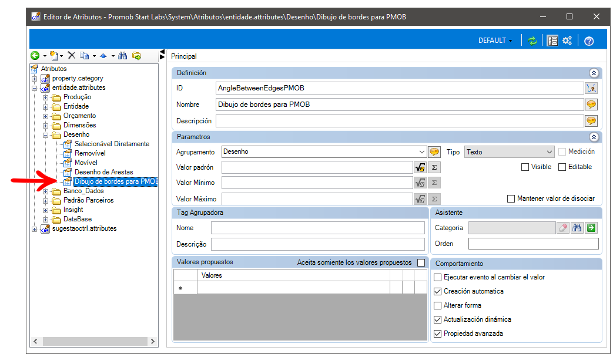The height and width of the screenshot is (364, 613).
Task: Click the new attribute icon in tree toolbar
Action: (54, 56)
